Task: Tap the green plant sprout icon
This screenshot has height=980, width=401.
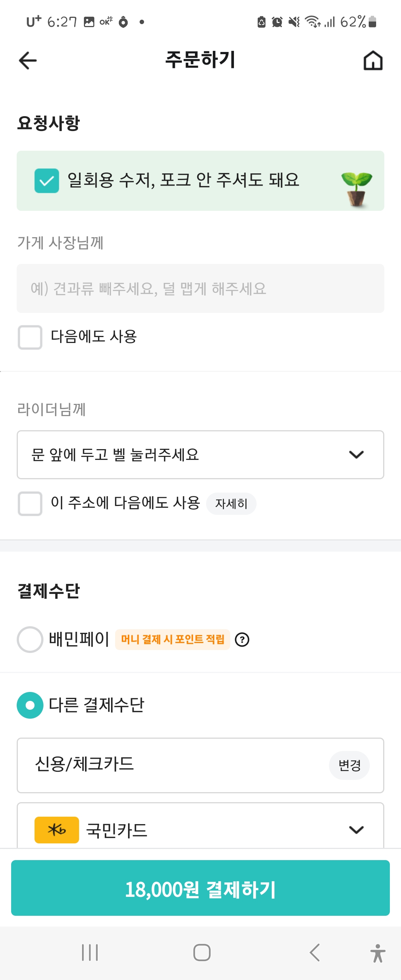Action: [356, 188]
